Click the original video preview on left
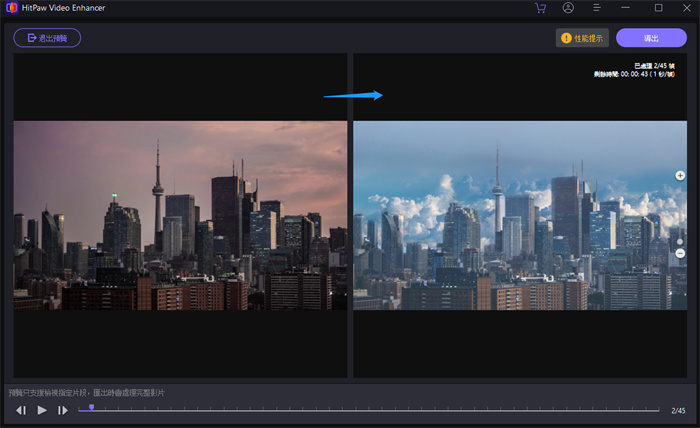The width and height of the screenshot is (700, 428). tap(180, 215)
